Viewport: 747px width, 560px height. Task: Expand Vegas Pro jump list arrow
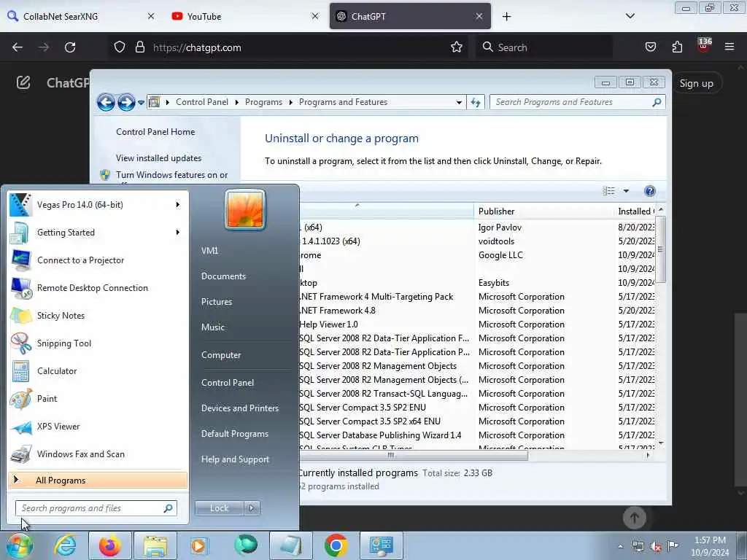pos(178,205)
